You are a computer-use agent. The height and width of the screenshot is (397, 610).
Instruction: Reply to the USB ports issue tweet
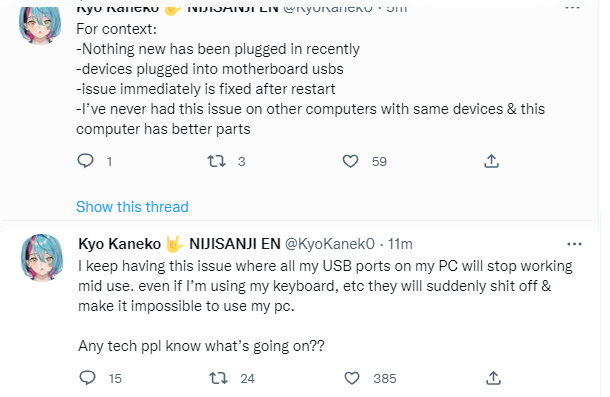click(x=88, y=378)
